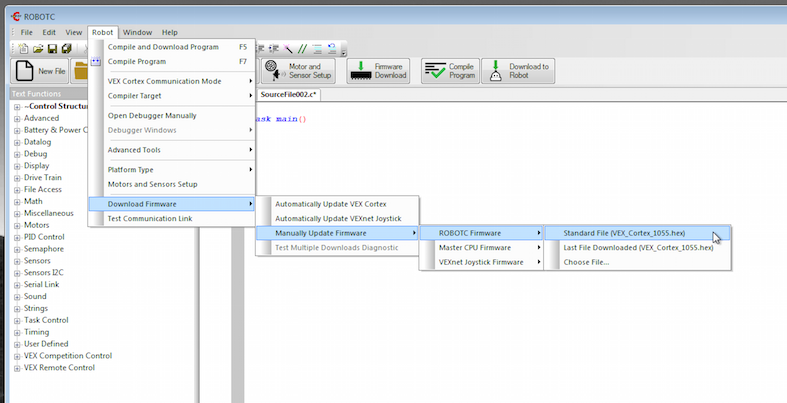
Task: Click the large New File button
Action: pyautogui.click(x=40, y=71)
